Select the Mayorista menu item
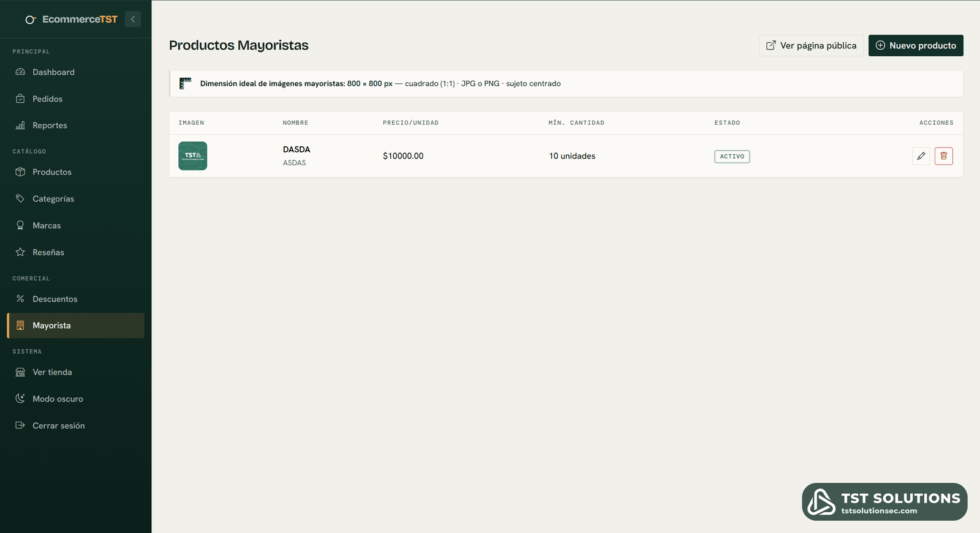This screenshot has width=980, height=533. pyautogui.click(x=76, y=326)
